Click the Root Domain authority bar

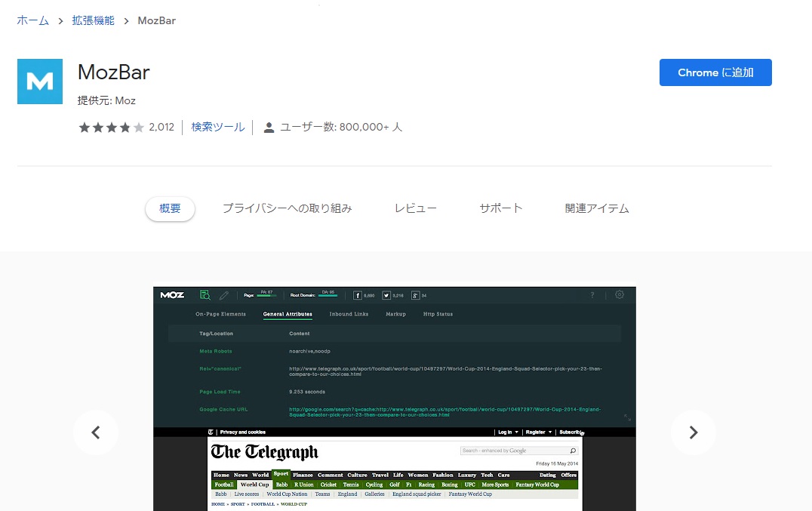pyautogui.click(x=328, y=294)
